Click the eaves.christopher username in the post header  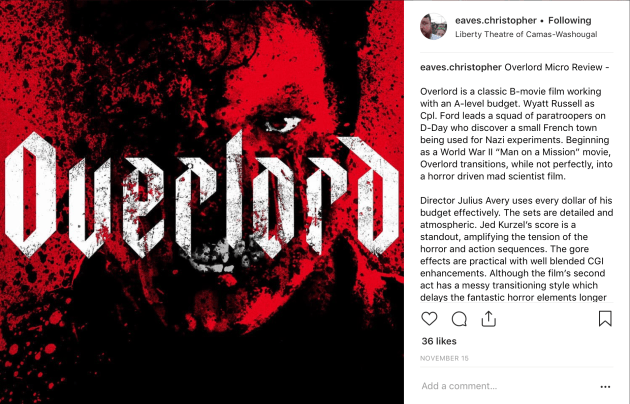[x=496, y=20]
